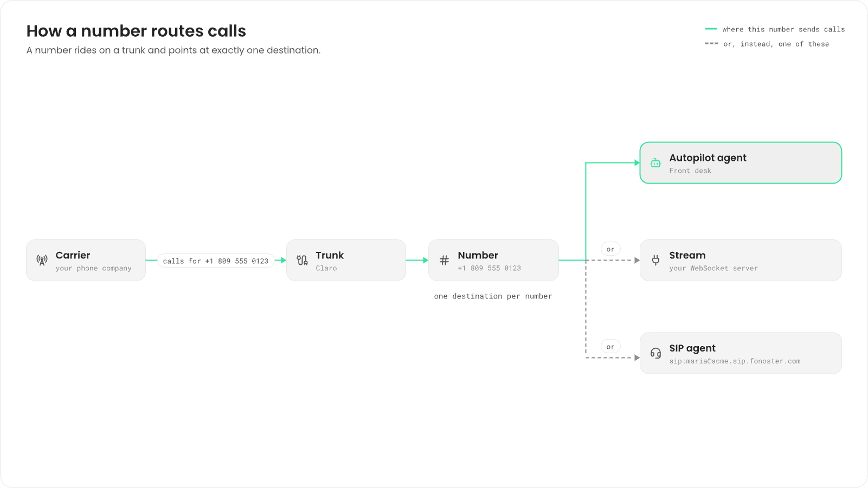
Task: Click the Number hash icon
Action: coord(444,260)
